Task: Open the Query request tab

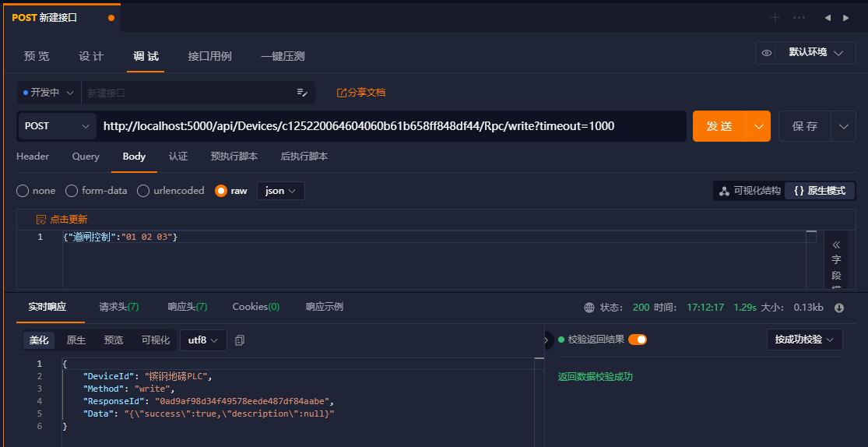Action: (86, 157)
